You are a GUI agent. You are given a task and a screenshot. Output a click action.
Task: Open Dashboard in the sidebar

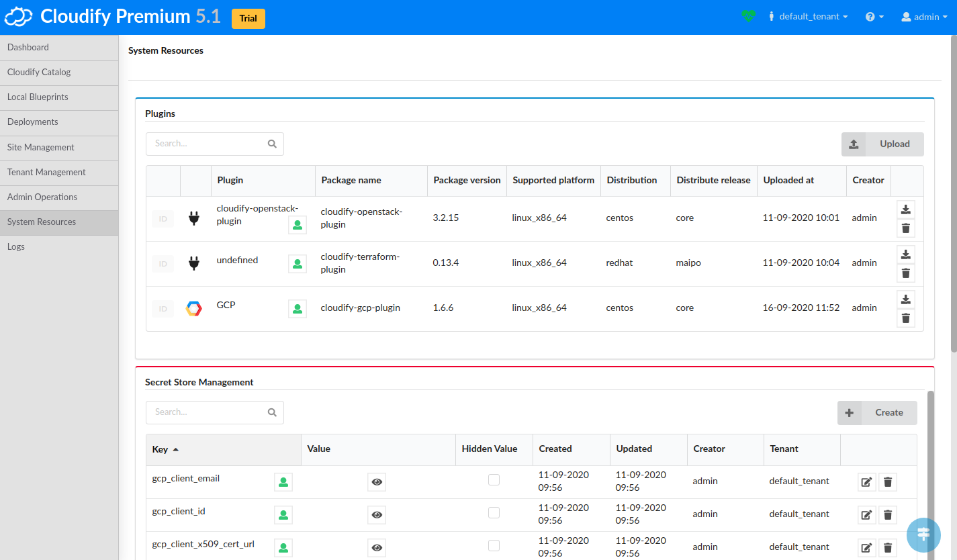point(59,48)
